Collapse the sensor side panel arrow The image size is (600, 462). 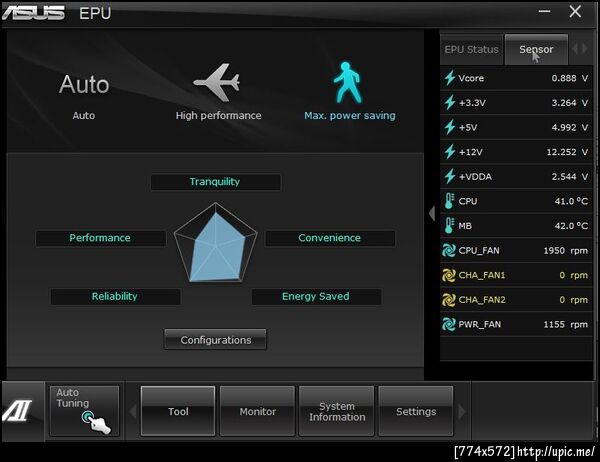pyautogui.click(x=432, y=213)
